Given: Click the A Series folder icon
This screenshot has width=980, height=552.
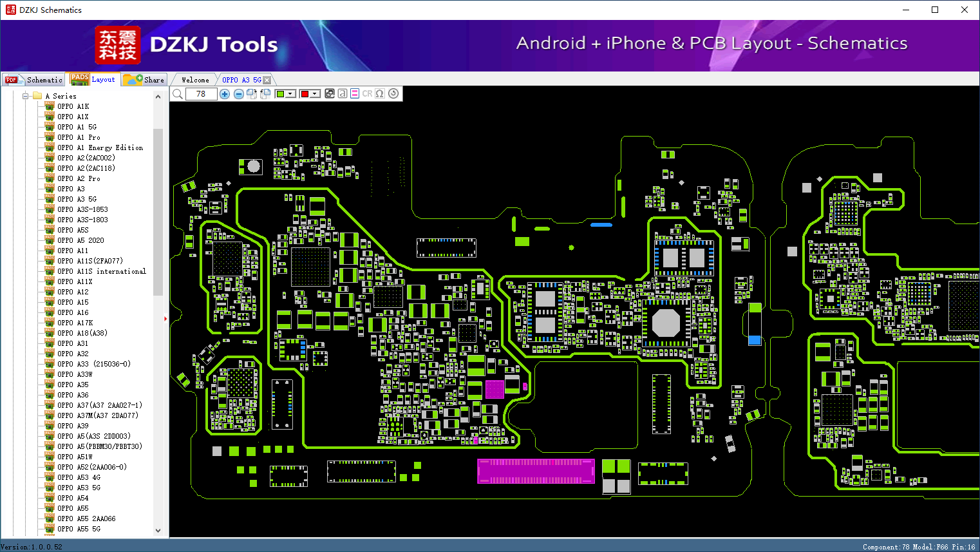Looking at the screenshot, I should click(x=37, y=96).
